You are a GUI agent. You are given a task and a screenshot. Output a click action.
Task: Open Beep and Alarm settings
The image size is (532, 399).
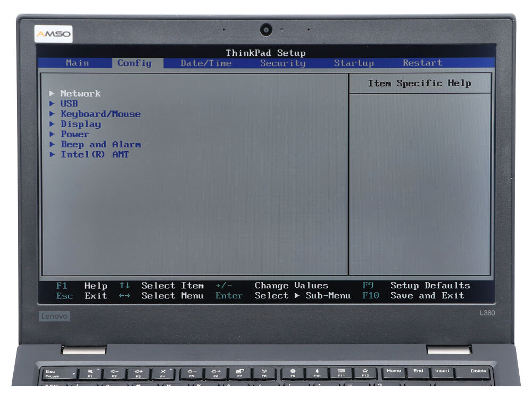101,144
